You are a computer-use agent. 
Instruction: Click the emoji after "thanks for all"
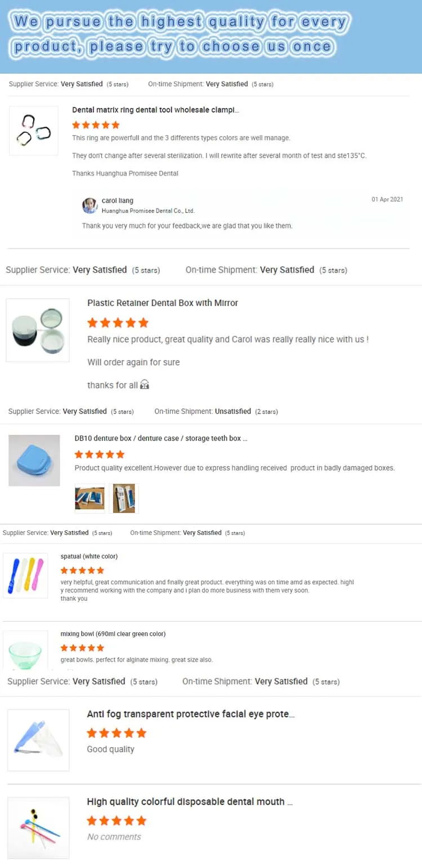(x=145, y=385)
